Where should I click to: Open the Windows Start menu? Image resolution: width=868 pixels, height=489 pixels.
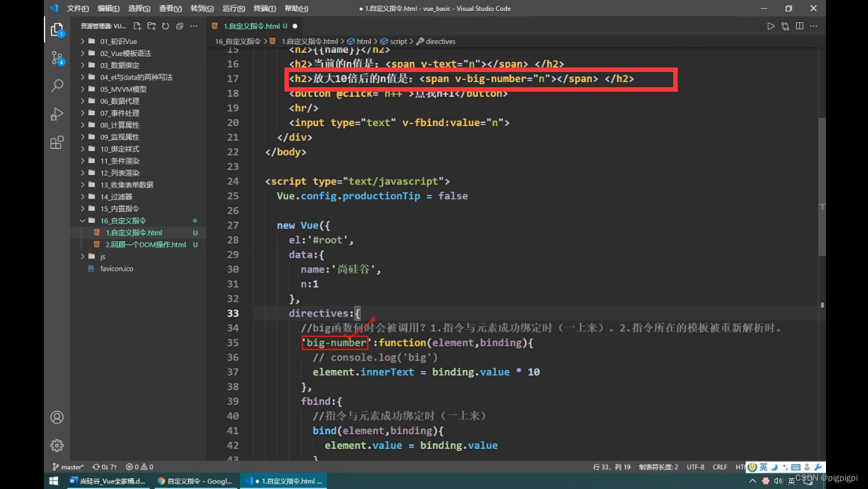pos(54,481)
